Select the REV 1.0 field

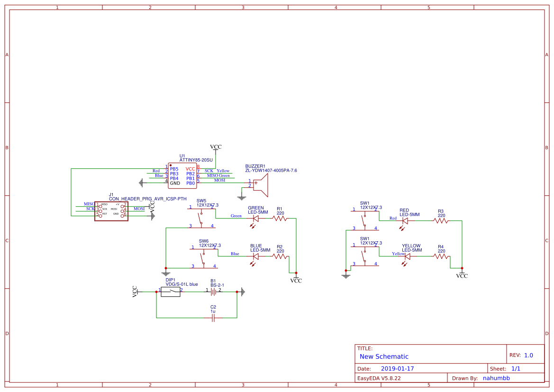coord(528,355)
